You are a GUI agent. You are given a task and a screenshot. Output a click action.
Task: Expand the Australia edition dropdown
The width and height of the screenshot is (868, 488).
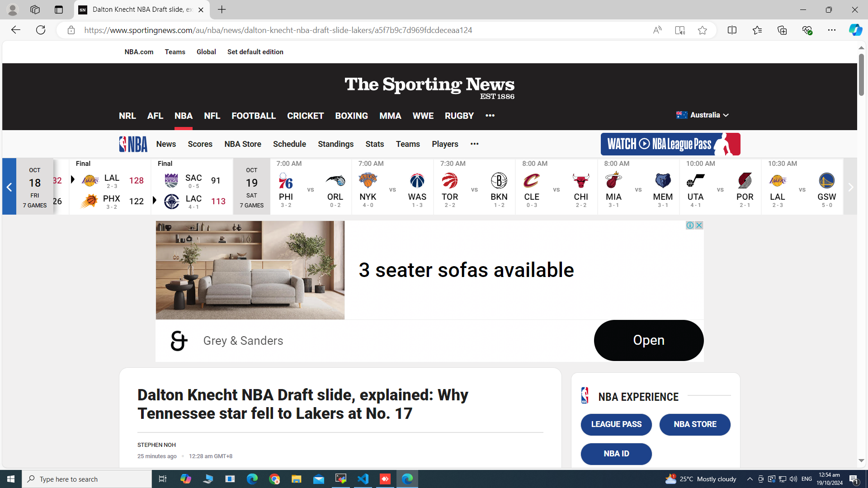[x=703, y=115]
